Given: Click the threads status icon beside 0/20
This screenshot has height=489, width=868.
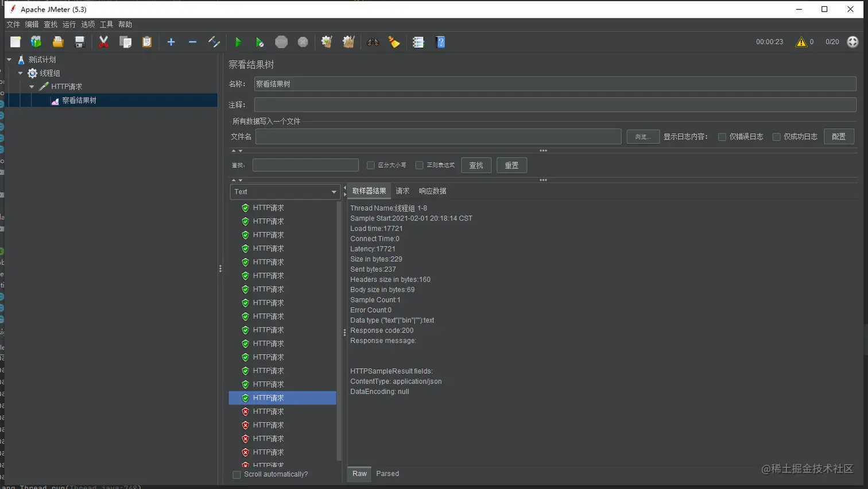Looking at the screenshot, I should coord(852,42).
